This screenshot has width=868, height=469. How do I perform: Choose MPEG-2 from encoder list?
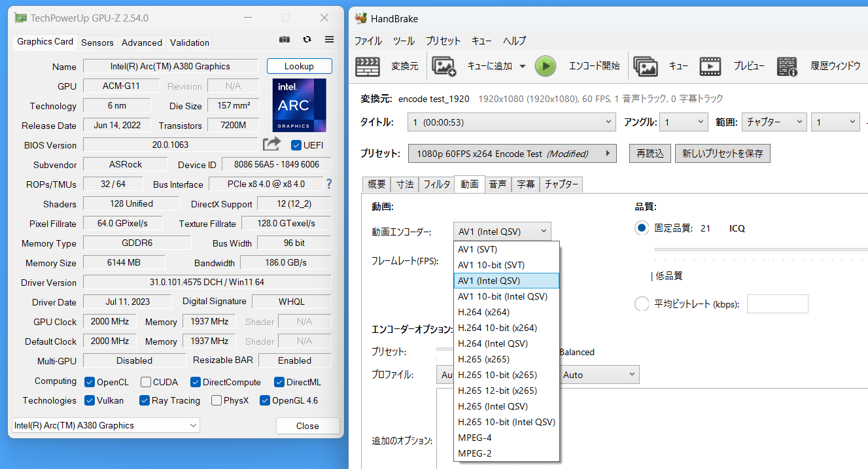(x=507, y=453)
